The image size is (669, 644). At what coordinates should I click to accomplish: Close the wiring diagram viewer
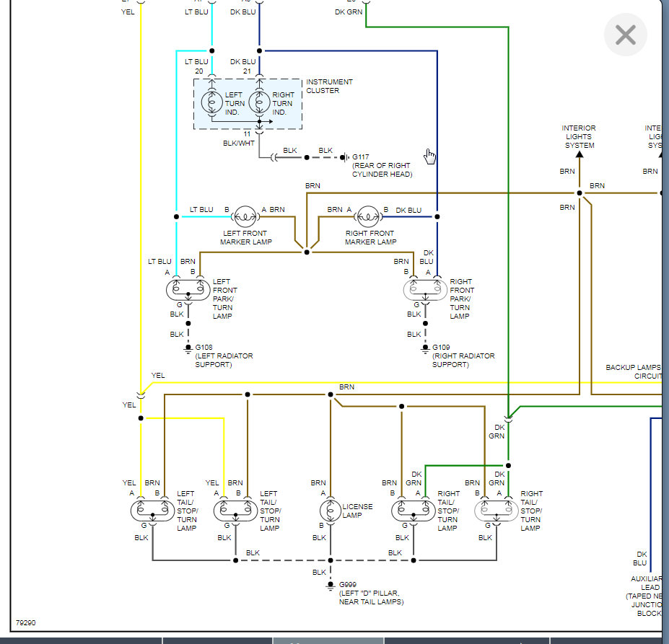point(625,35)
